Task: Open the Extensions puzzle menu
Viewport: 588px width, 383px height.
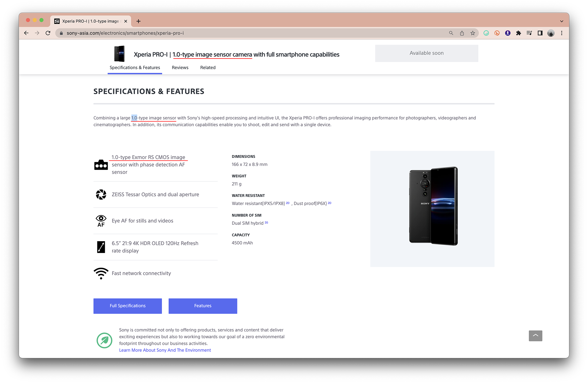Action: pyautogui.click(x=519, y=33)
